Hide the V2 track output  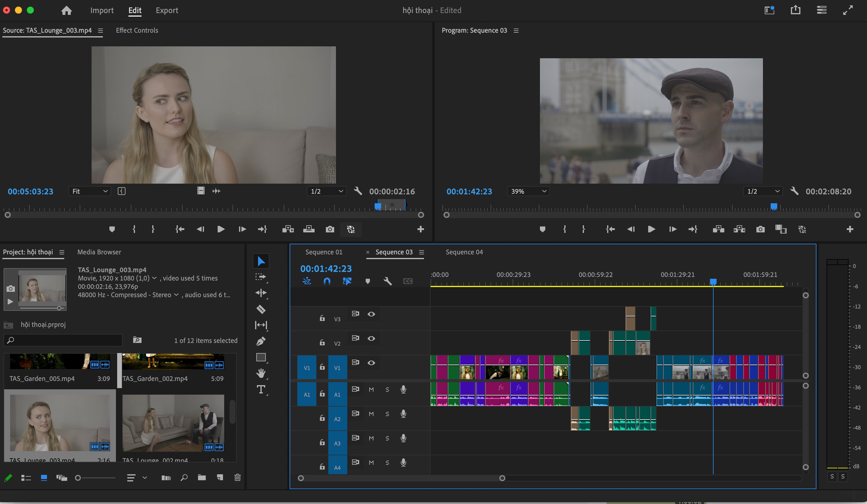pos(371,339)
